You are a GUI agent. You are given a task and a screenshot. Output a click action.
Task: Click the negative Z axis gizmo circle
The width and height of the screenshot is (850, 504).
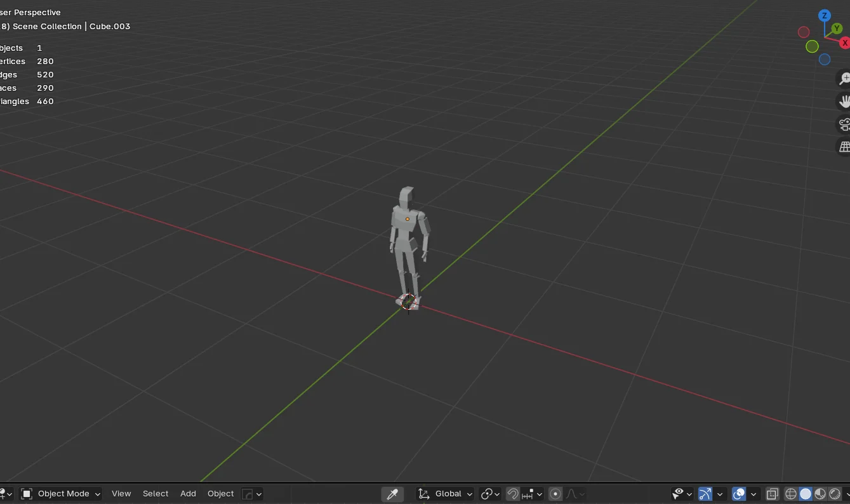tap(825, 59)
